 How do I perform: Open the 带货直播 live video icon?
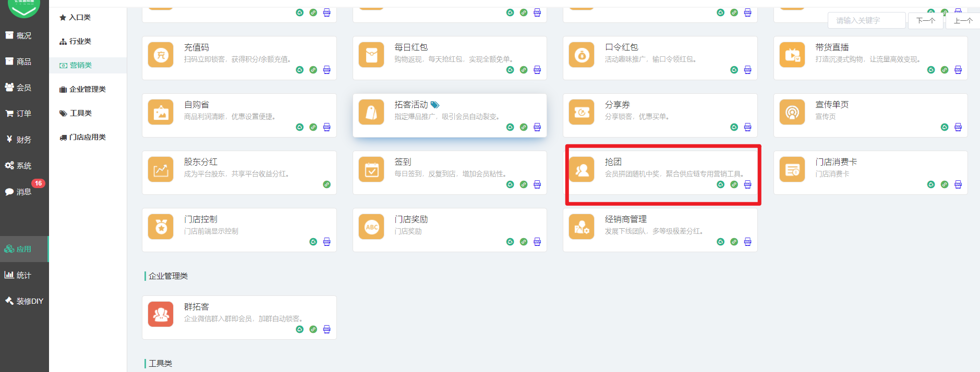792,55
